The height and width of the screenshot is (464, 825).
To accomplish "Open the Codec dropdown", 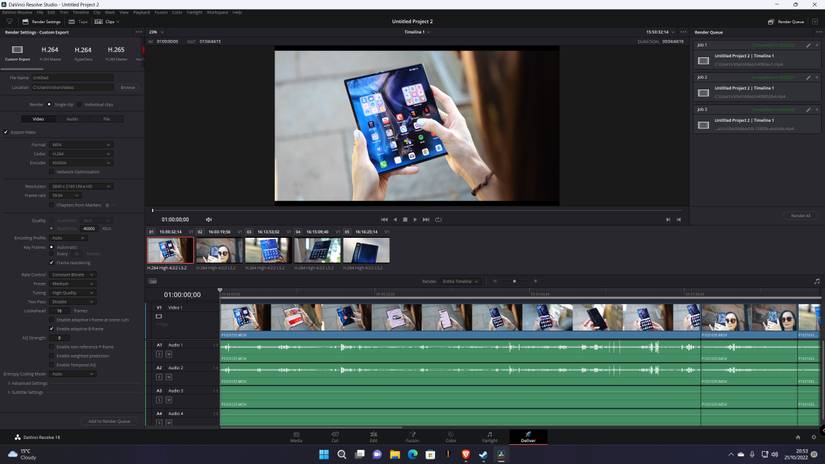I will [81, 154].
